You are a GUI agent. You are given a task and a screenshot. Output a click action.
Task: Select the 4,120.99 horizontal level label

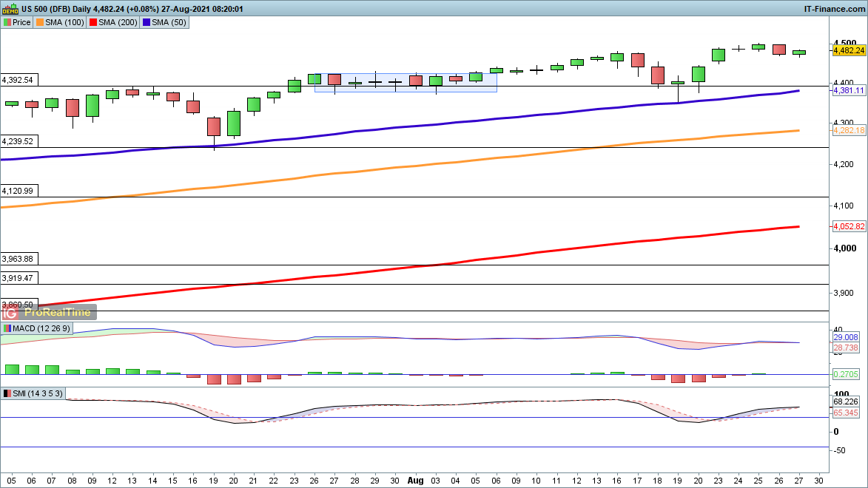point(18,190)
